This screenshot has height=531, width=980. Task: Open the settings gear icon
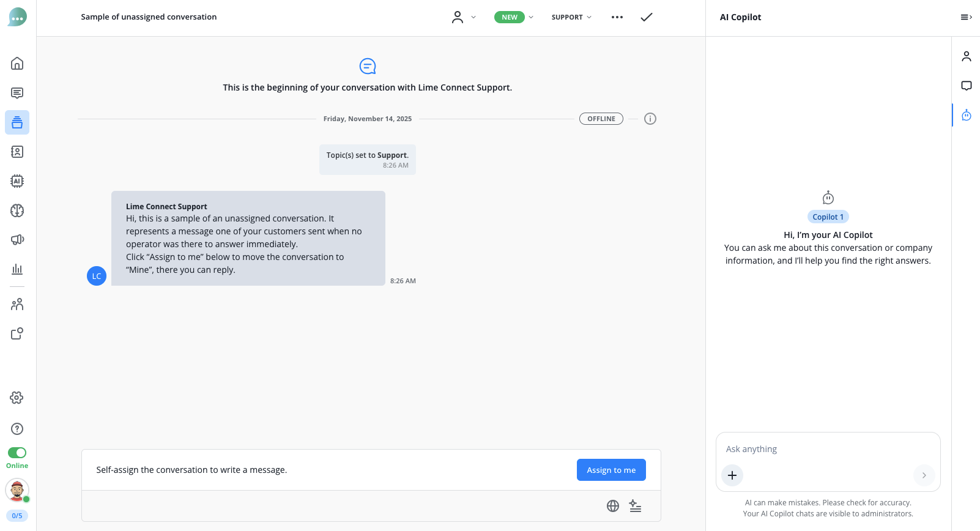(17, 398)
